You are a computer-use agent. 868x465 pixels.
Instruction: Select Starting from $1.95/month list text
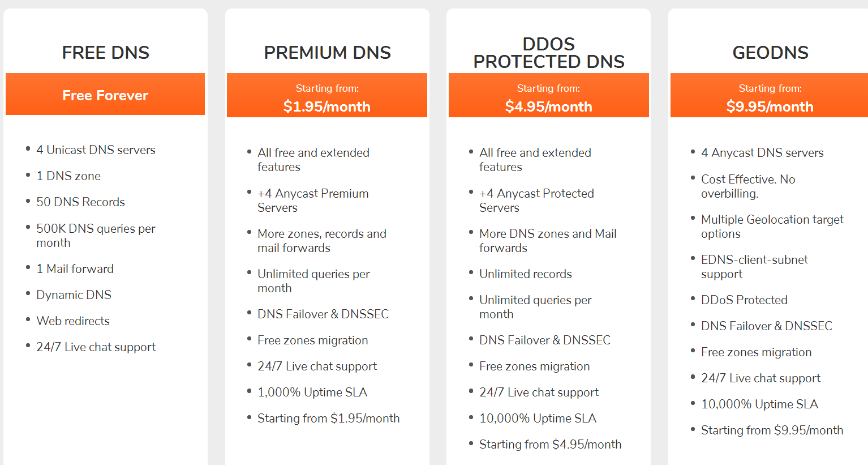[x=328, y=419]
